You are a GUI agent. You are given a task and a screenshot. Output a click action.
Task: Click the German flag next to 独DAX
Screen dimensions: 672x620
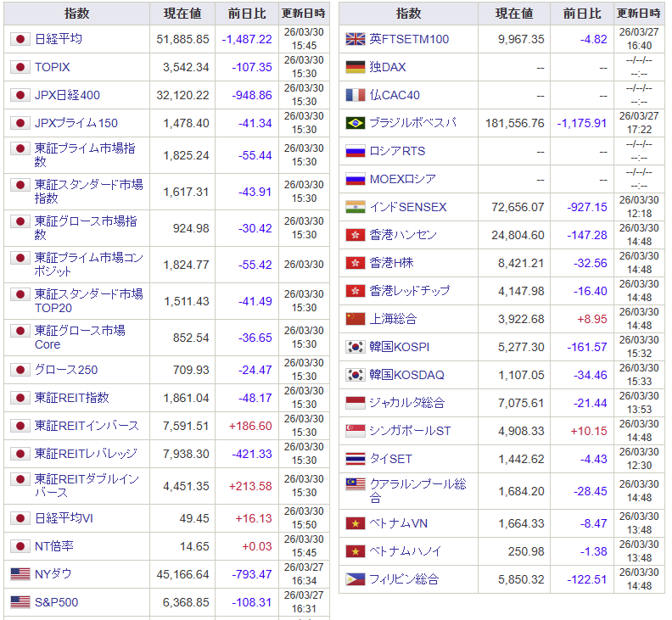click(356, 67)
